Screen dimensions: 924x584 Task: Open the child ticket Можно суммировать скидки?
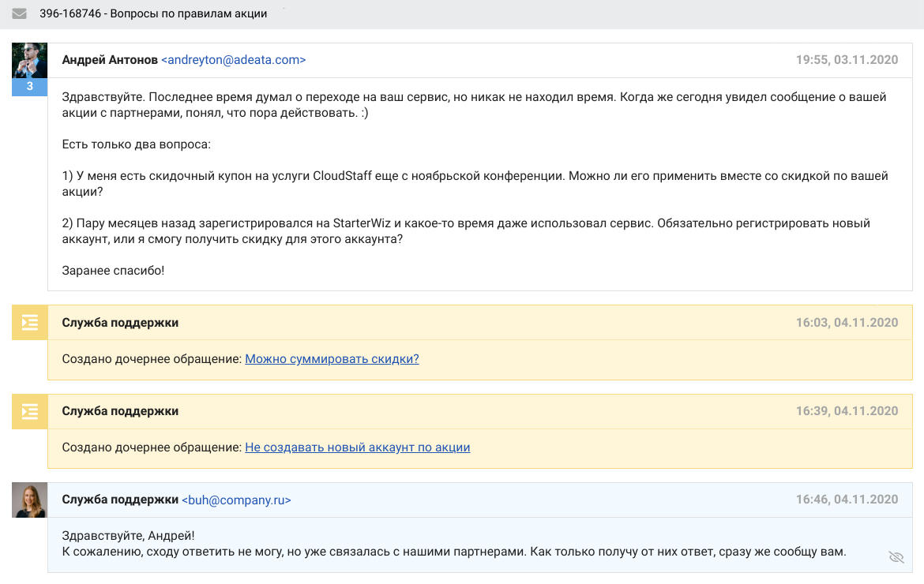pos(331,358)
